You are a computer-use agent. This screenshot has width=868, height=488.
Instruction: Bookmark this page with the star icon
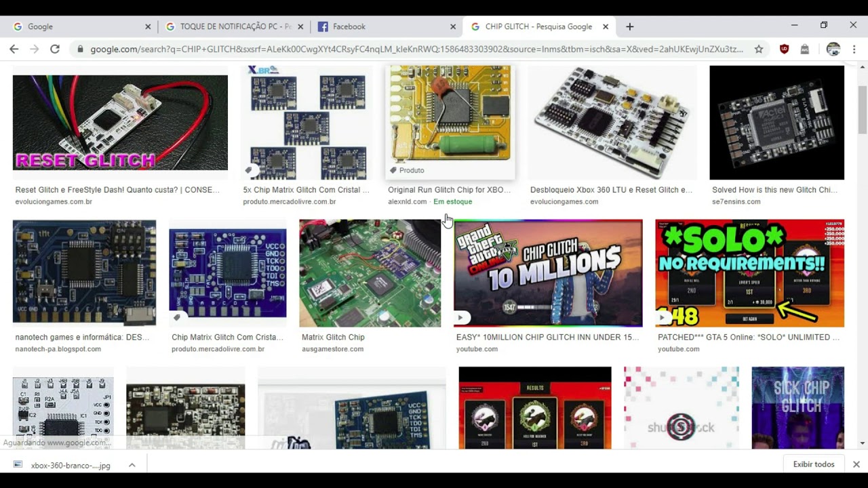[759, 49]
